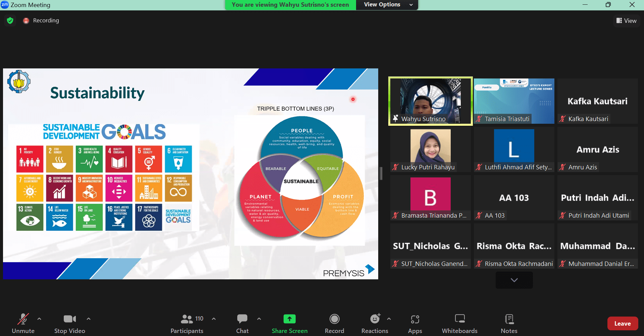Click divider handle between slide and gallery
The width and height of the screenshot is (644, 336).
coord(381,173)
